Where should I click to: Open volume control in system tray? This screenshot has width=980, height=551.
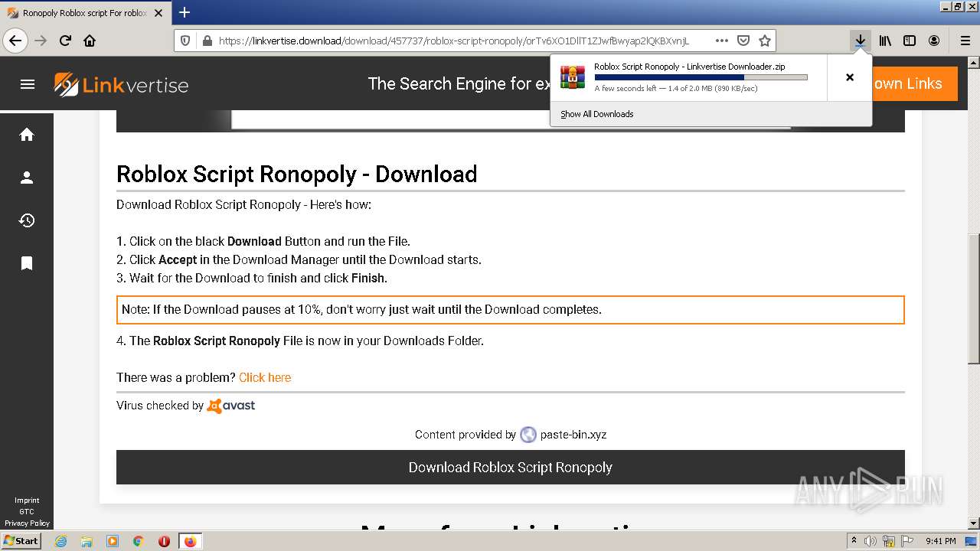click(x=871, y=541)
